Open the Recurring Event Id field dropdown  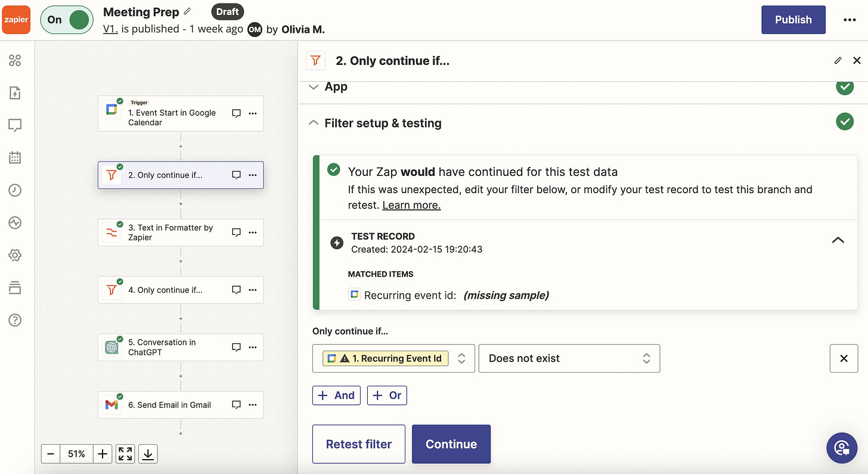coord(393,358)
